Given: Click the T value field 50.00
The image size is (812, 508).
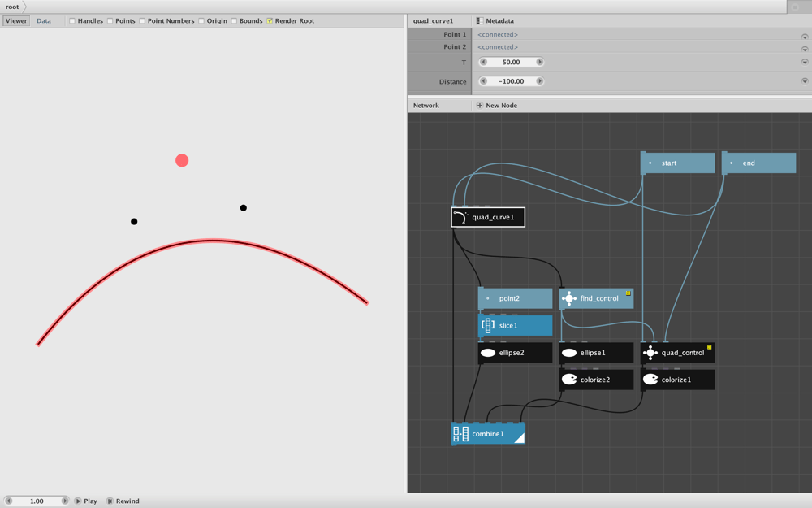Looking at the screenshot, I should pyautogui.click(x=511, y=62).
